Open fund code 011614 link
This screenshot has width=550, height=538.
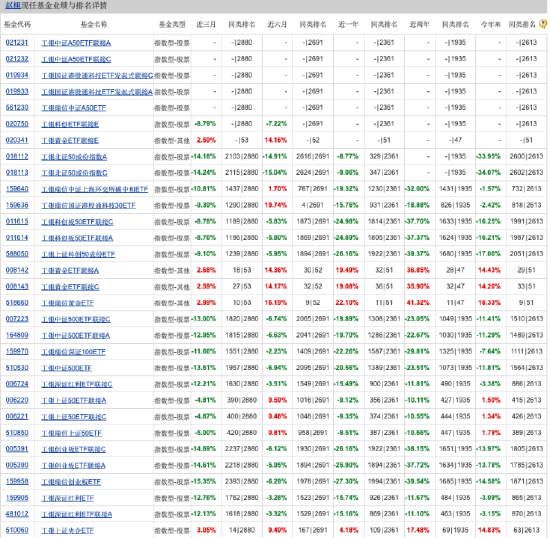(x=17, y=237)
